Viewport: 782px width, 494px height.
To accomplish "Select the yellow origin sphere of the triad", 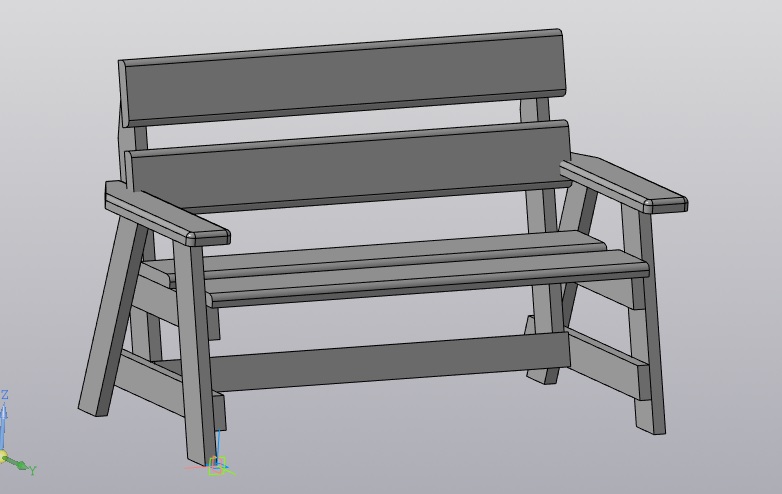I will pyautogui.click(x=3, y=458).
